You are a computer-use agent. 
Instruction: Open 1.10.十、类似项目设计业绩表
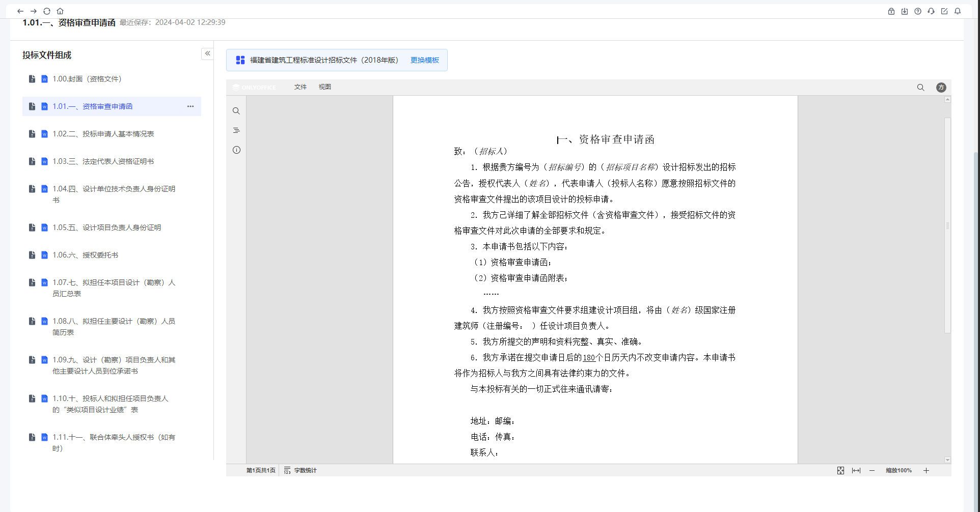pos(112,404)
